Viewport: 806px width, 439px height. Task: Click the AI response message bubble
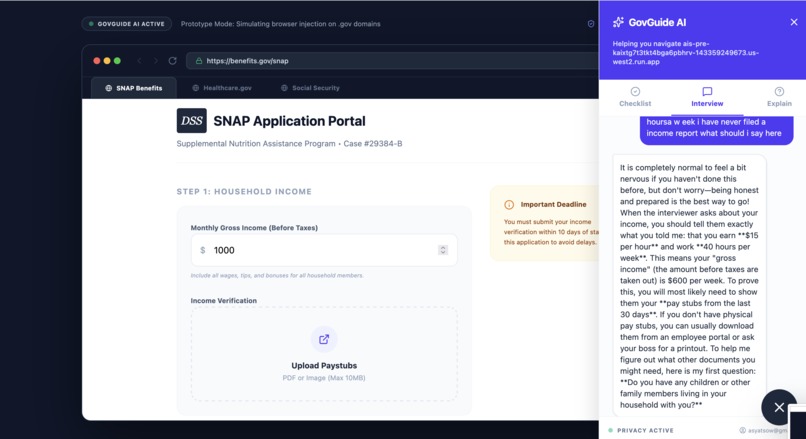click(689, 285)
